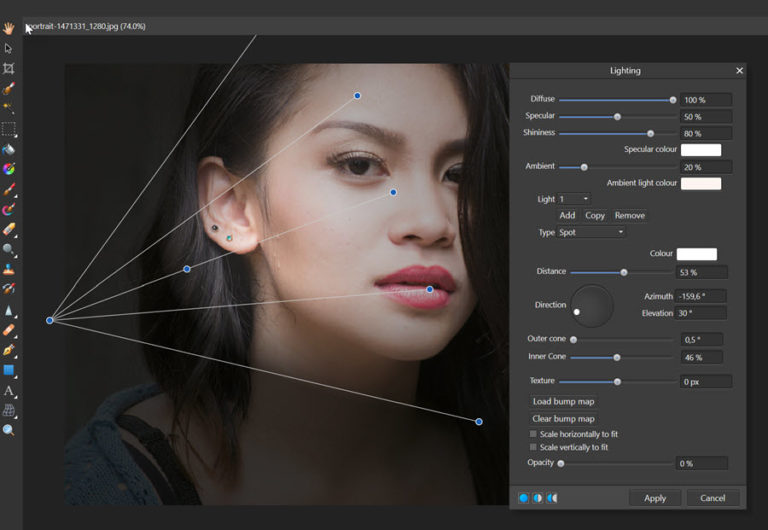Click the Shininess slider handle
The width and height of the screenshot is (768, 530).
click(x=650, y=133)
